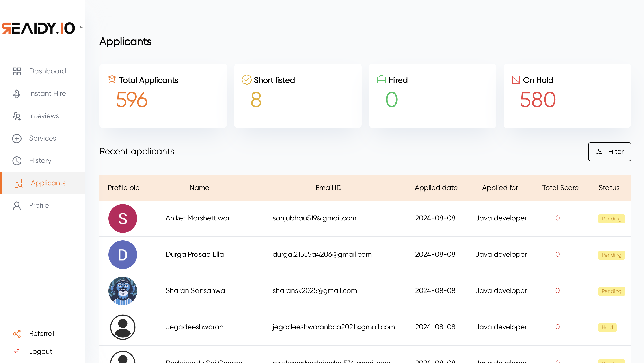Click the name Jegadeeshwaran
Image resolution: width=644 pixels, height=363 pixels.
click(194, 327)
